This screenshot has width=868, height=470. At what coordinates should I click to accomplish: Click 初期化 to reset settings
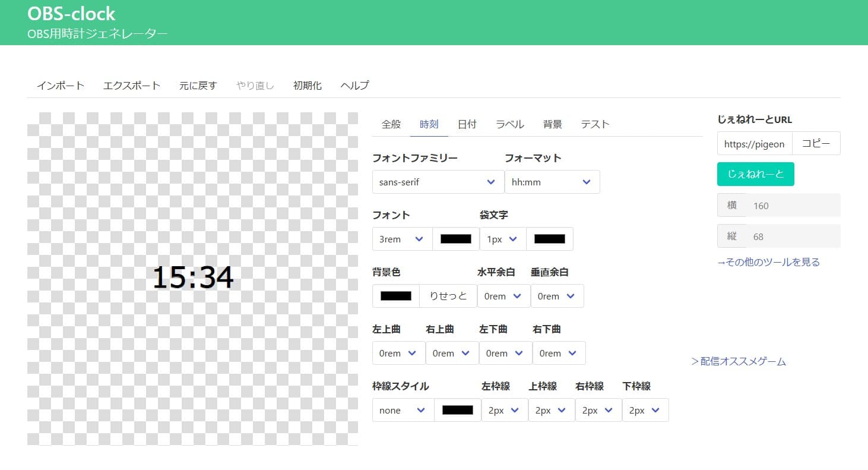pyautogui.click(x=307, y=85)
